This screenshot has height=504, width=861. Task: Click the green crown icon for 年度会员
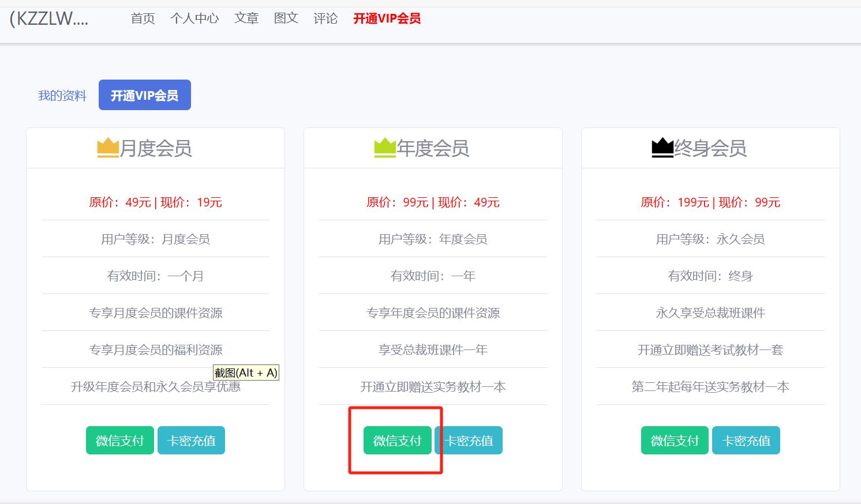click(385, 148)
